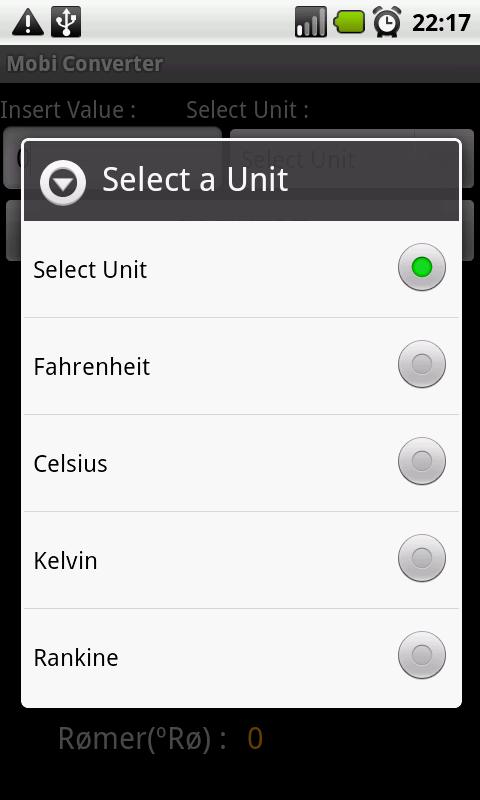
Task: Tap the dialog's round down-arrow icon
Action: pos(63,182)
